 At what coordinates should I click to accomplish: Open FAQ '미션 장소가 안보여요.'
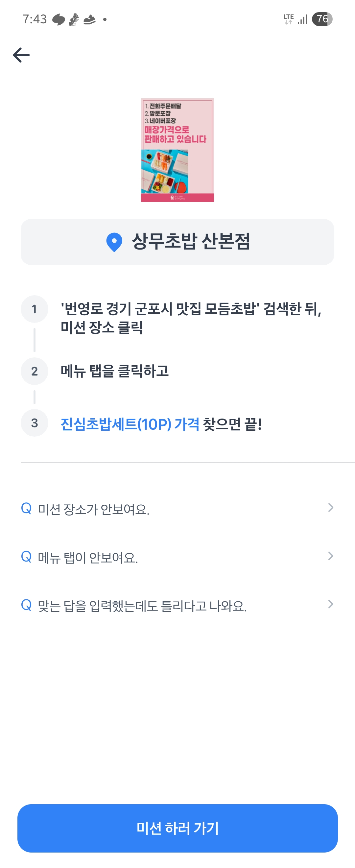coord(94,509)
